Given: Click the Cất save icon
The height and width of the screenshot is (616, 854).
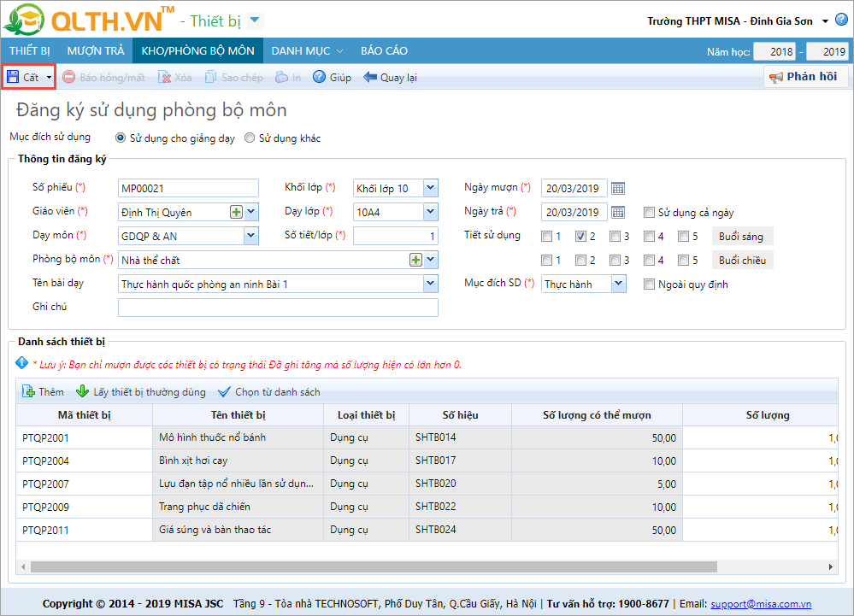Looking at the screenshot, I should click(13, 77).
